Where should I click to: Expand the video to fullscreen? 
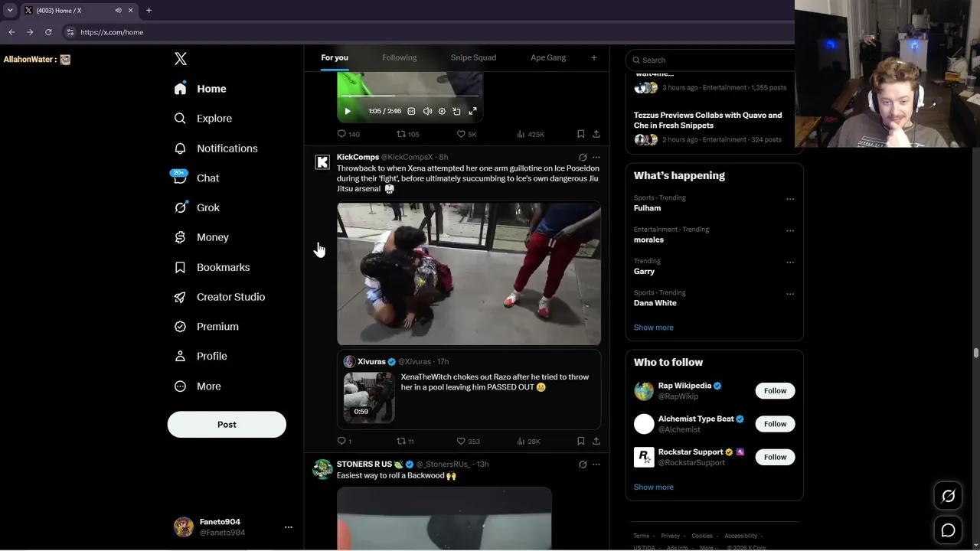[x=472, y=112]
